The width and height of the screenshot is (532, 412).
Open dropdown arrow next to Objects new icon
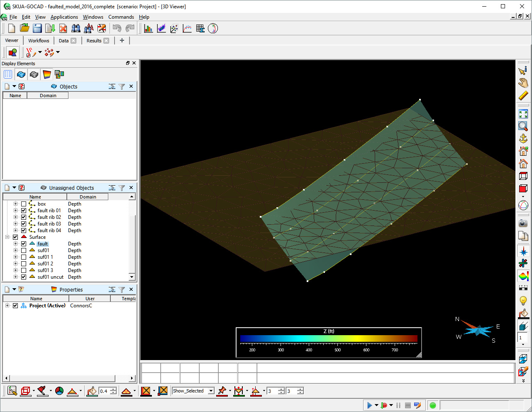pos(14,86)
